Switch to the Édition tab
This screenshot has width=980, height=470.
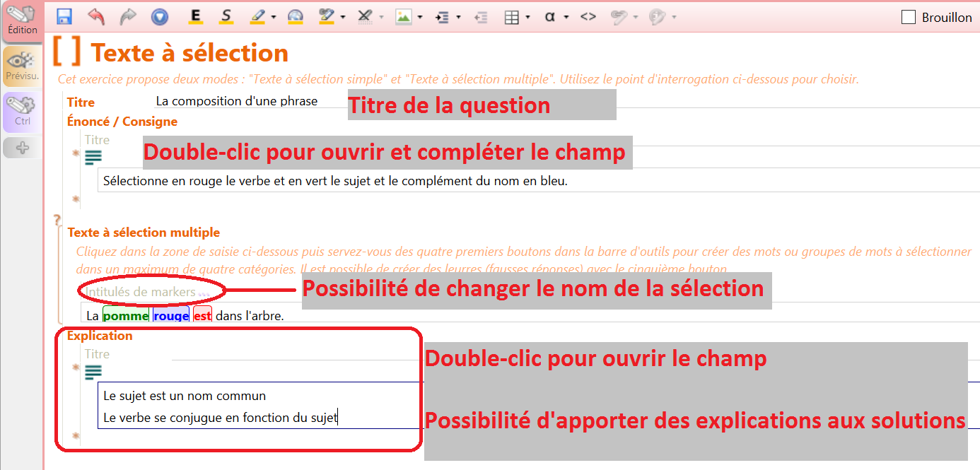pyautogui.click(x=23, y=20)
